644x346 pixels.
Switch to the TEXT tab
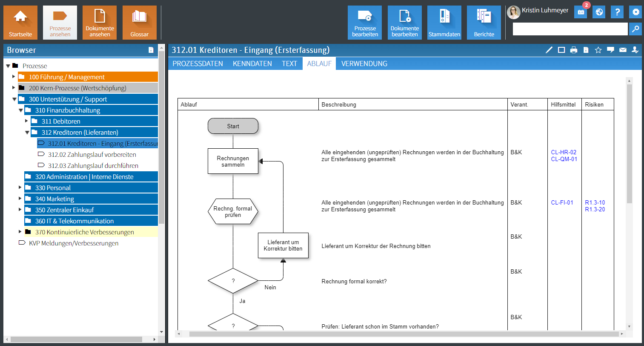coord(289,63)
